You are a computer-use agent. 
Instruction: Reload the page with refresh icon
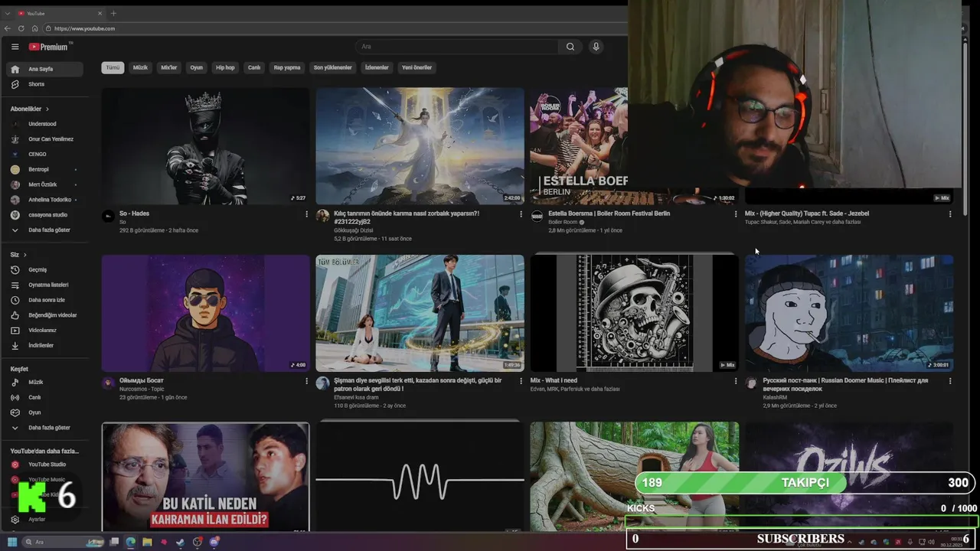21,28
